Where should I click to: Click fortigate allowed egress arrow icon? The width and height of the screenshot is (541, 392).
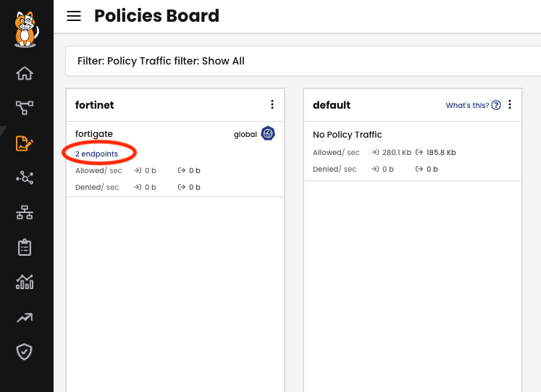pos(182,170)
